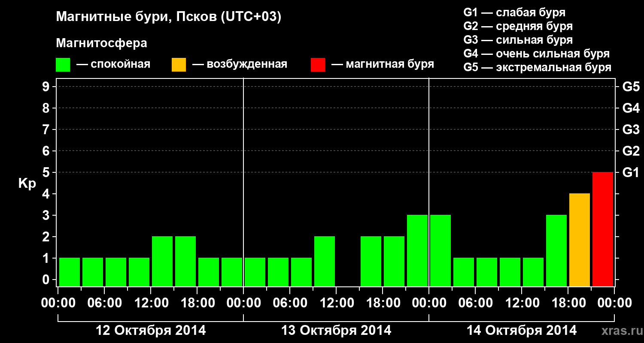The image size is (644, 343).
Task: Click the G5 label on the right axis
Action: point(631,87)
